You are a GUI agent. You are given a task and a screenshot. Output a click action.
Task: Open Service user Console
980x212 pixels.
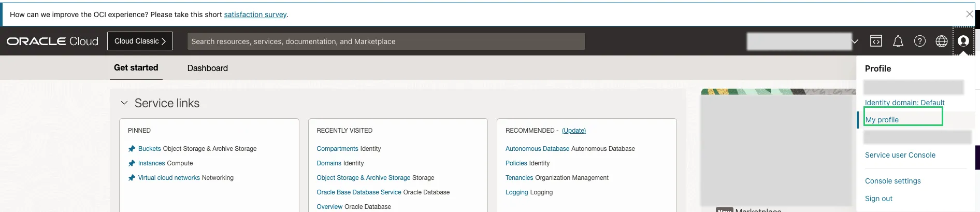click(x=900, y=155)
